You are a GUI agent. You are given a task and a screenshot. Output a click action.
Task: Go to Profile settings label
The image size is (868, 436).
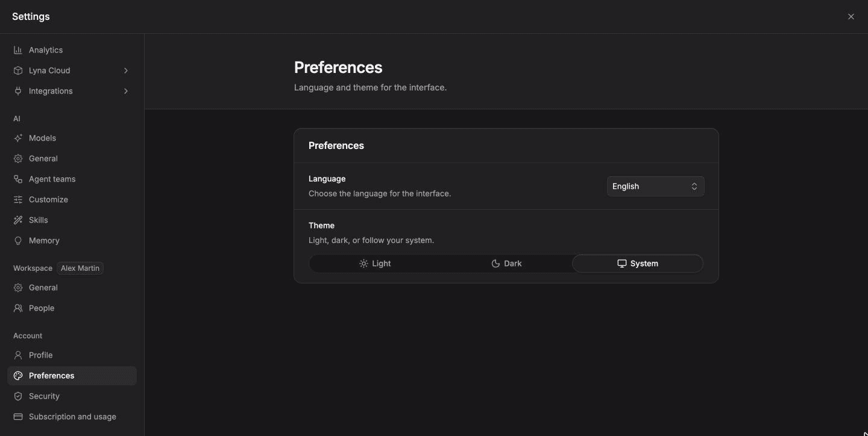tap(40, 355)
